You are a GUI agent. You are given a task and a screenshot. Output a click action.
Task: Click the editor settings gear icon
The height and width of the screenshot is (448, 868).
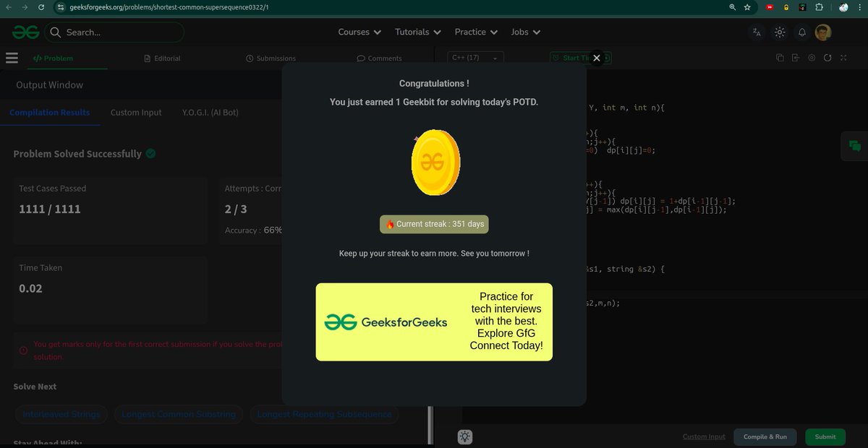pos(812,58)
